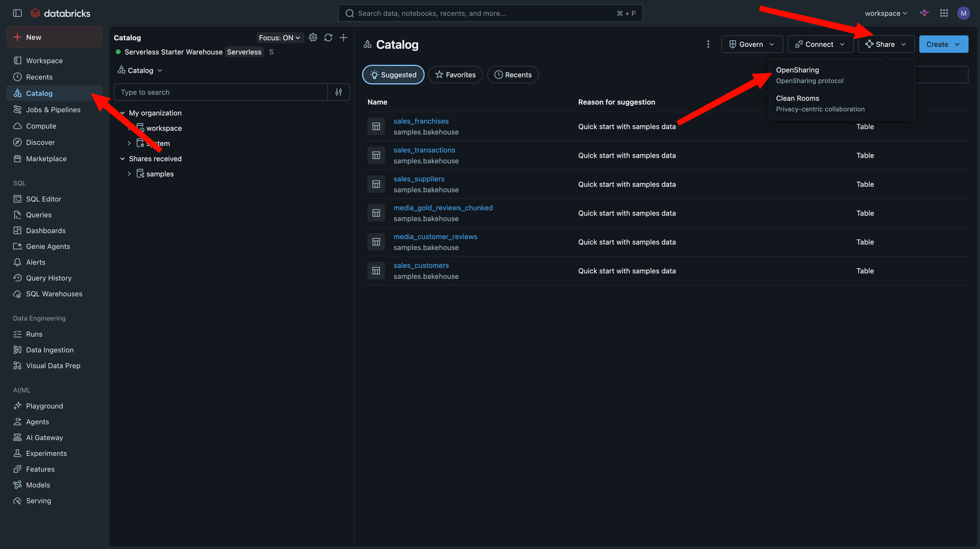Open Visual Data Prep

coord(54,366)
